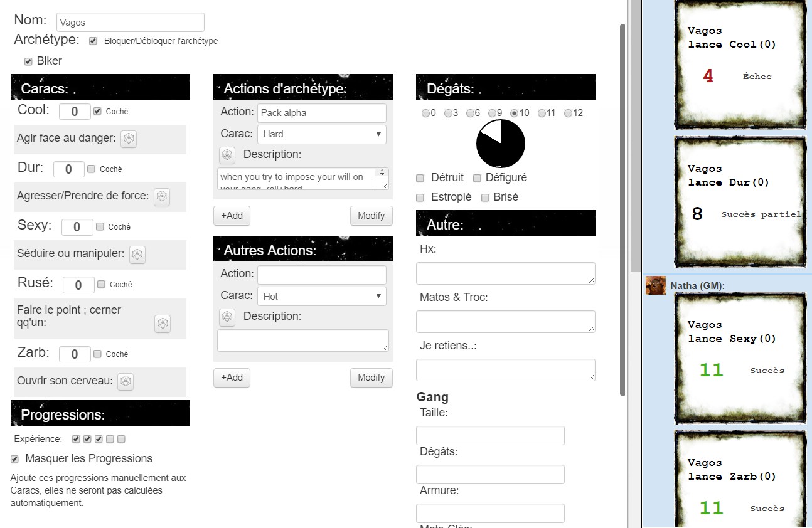812x528 pixels.
Task: Uncheck the Biker archetype checkbox
Action: pyautogui.click(x=28, y=61)
